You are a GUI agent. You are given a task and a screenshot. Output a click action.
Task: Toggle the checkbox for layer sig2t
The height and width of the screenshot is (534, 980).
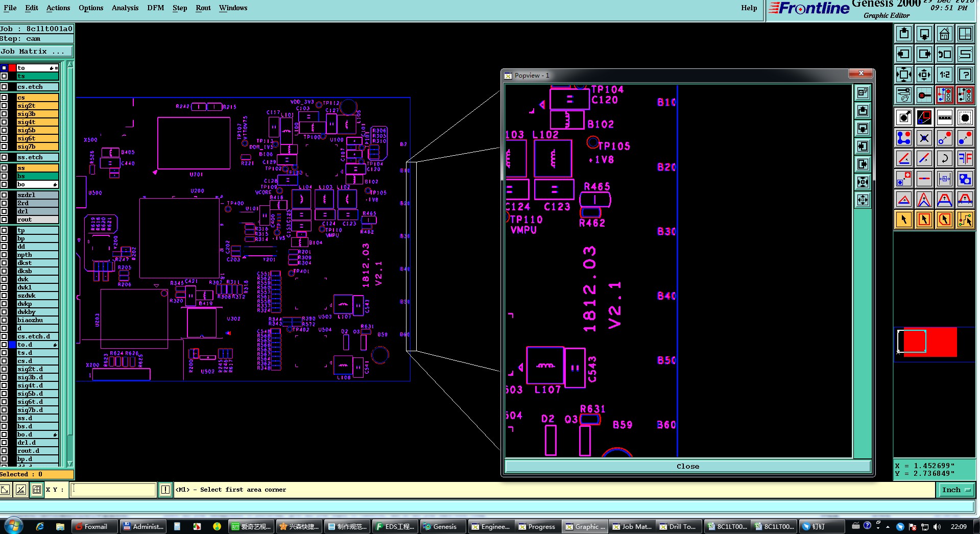tap(4, 106)
